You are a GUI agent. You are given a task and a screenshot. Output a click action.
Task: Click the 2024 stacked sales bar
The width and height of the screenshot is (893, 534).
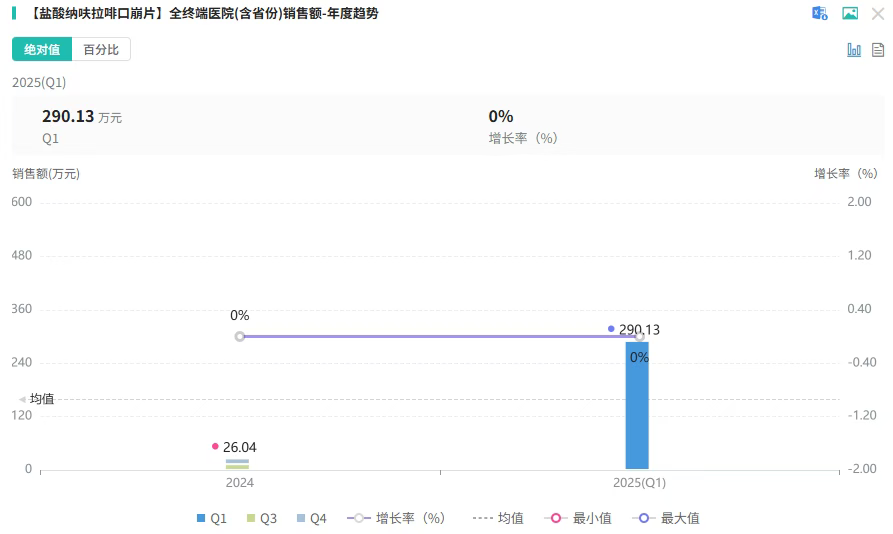click(238, 464)
